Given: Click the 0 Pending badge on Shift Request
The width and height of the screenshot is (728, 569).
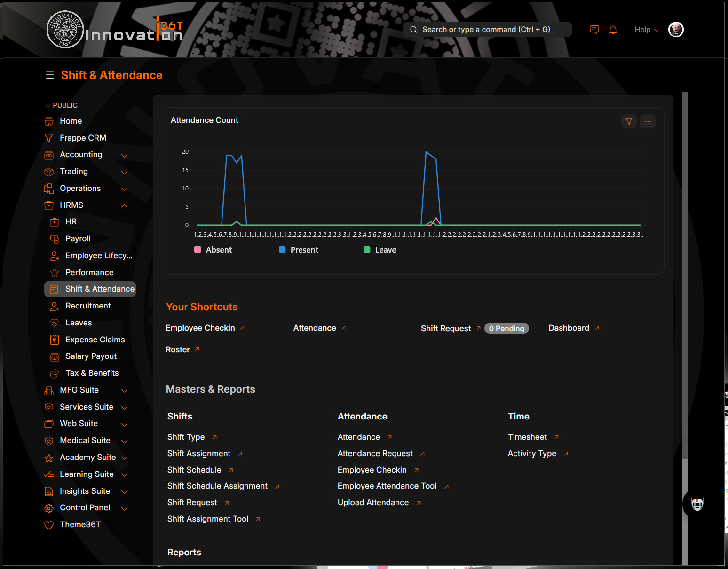Looking at the screenshot, I should pos(506,329).
